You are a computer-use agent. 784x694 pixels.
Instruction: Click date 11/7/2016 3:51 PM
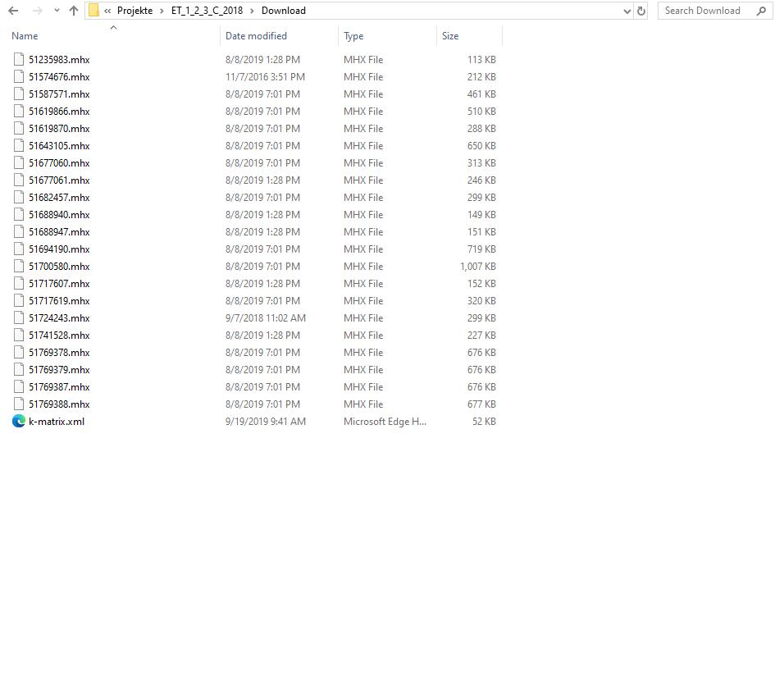point(265,77)
